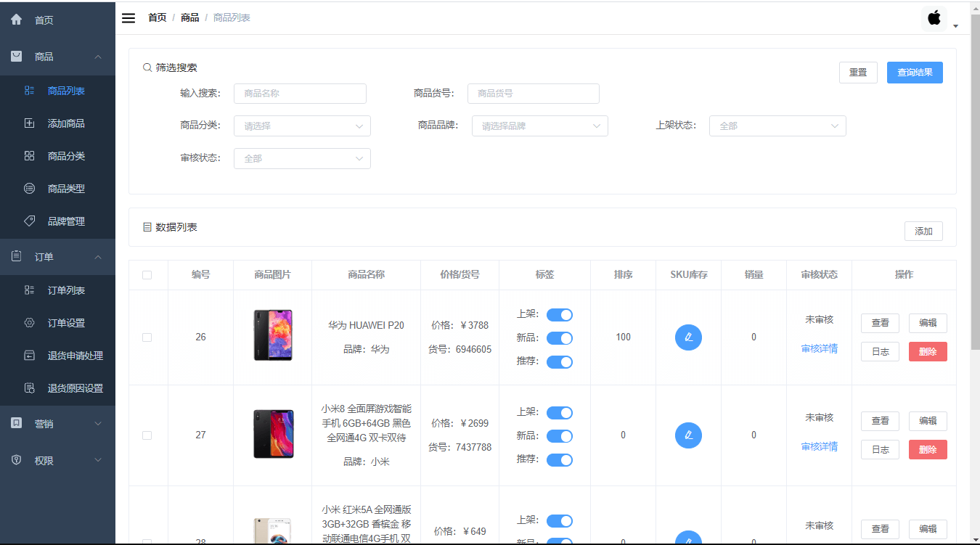Open the 上架状态 dropdown

tap(777, 126)
